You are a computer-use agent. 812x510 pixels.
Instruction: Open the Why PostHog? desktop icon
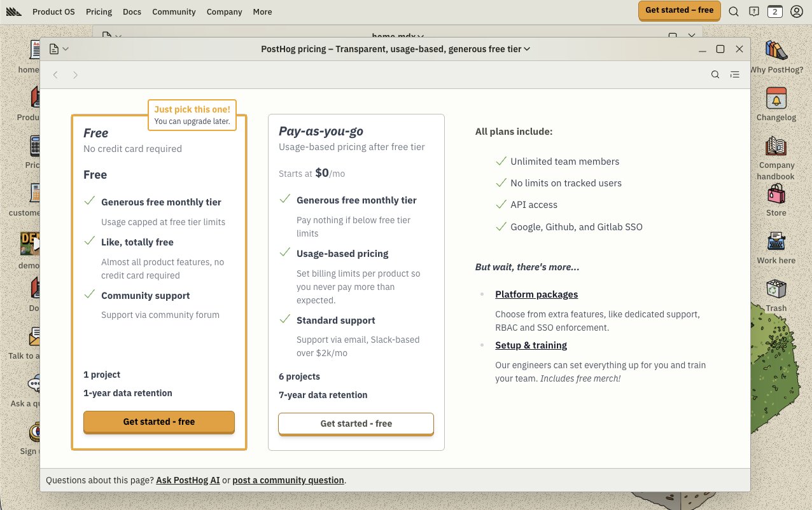pos(776,57)
